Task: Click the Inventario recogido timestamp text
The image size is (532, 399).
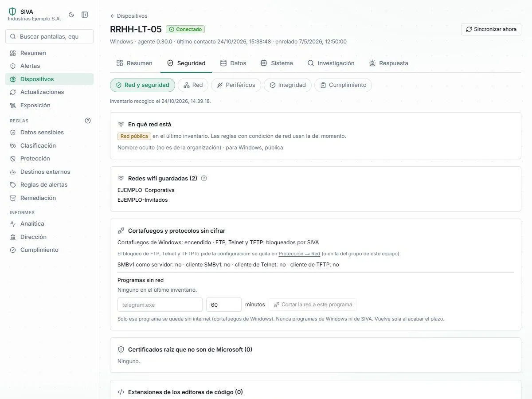Action: coord(160,101)
